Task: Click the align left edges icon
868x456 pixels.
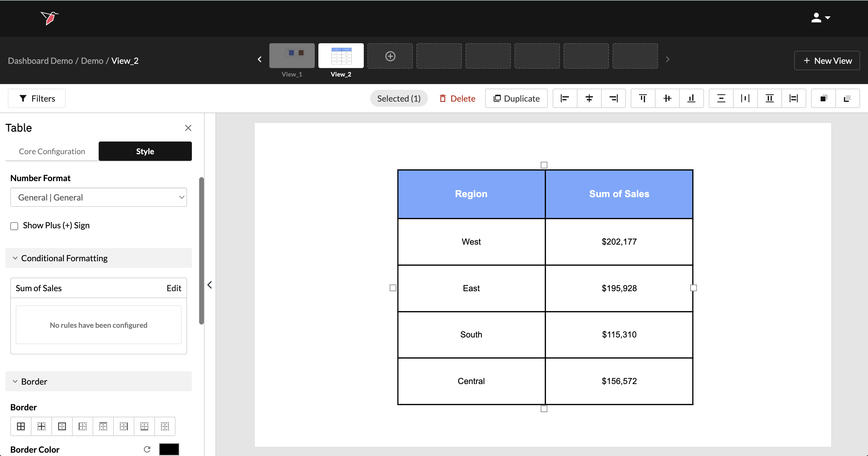Action: pyautogui.click(x=565, y=98)
